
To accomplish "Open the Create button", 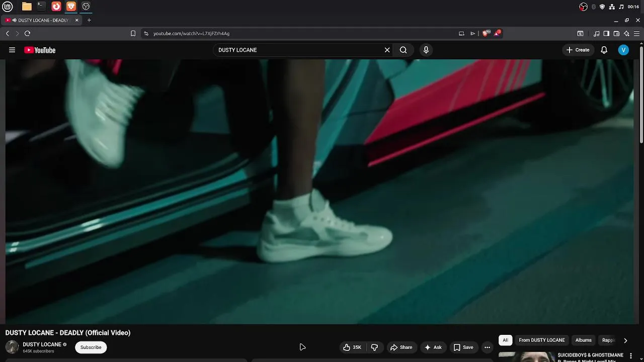I will point(578,50).
